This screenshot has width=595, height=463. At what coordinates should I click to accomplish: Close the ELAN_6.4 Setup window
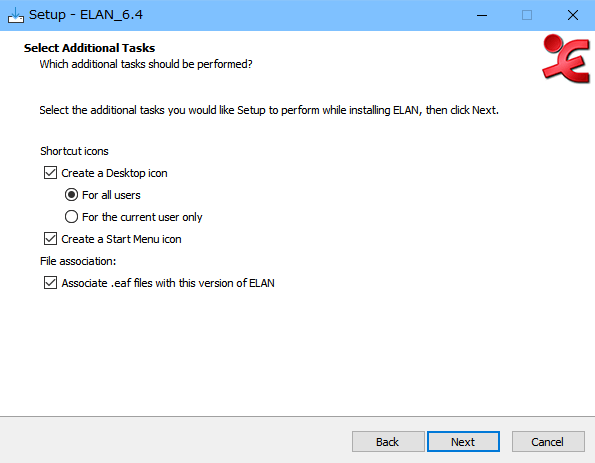pos(573,15)
